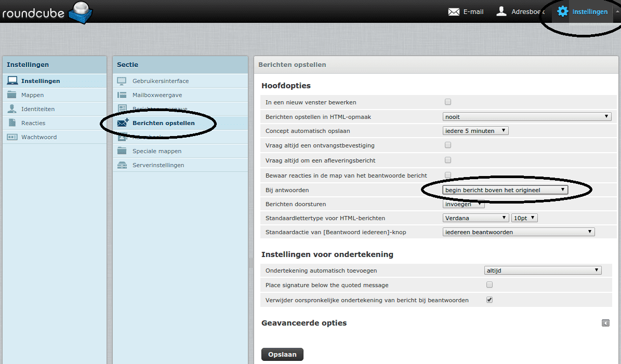Uncheck 'Verwijder oorspronkelijke ondertekening' checkbox
621x364 pixels.
(x=490, y=300)
